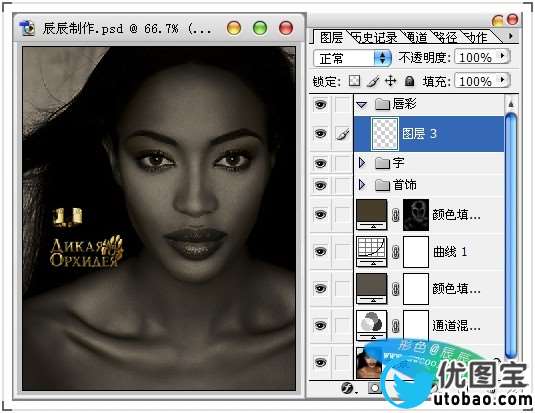Click the link icon on 曲线 1 layer

pos(395,252)
